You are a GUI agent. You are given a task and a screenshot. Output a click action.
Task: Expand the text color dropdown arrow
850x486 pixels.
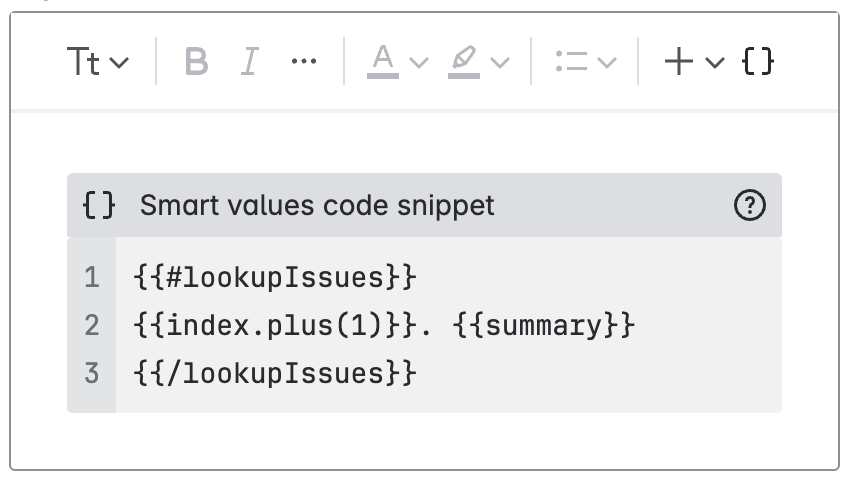coord(419,63)
